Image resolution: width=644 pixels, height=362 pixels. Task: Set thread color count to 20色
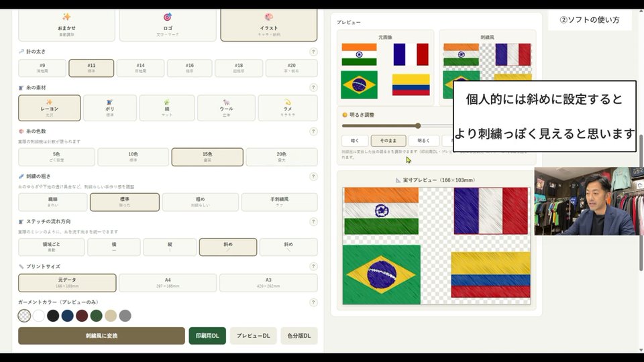[281, 157]
